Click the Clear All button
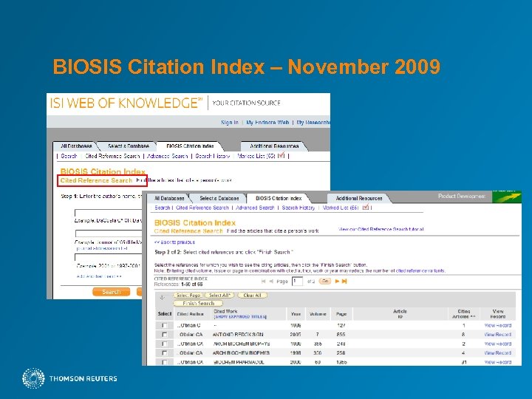The height and width of the screenshot is (399, 532). coord(252,296)
